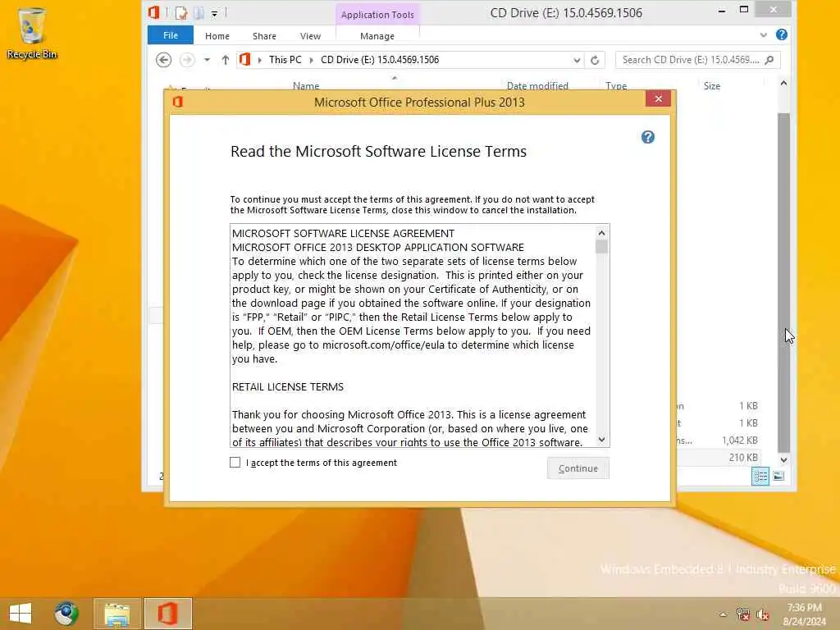Image resolution: width=840 pixels, height=630 pixels.
Task: Click breadcrumb arrow after This PC
Action: click(x=311, y=60)
